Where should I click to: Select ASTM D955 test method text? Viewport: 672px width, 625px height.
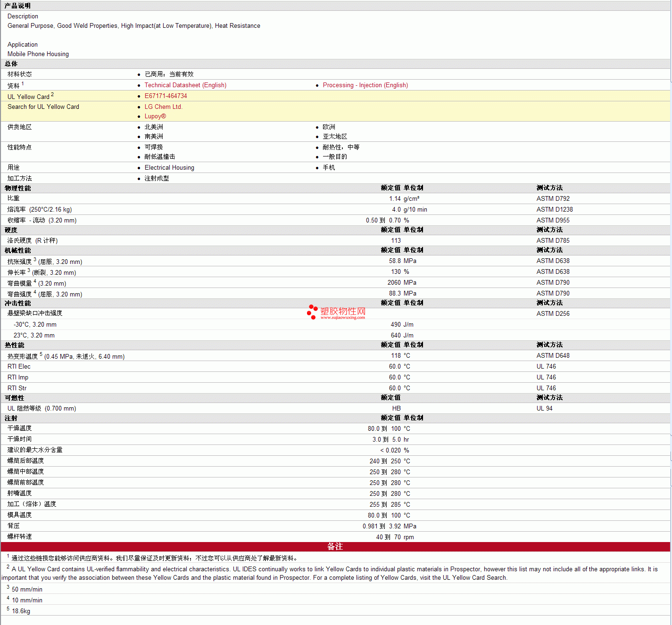(553, 221)
